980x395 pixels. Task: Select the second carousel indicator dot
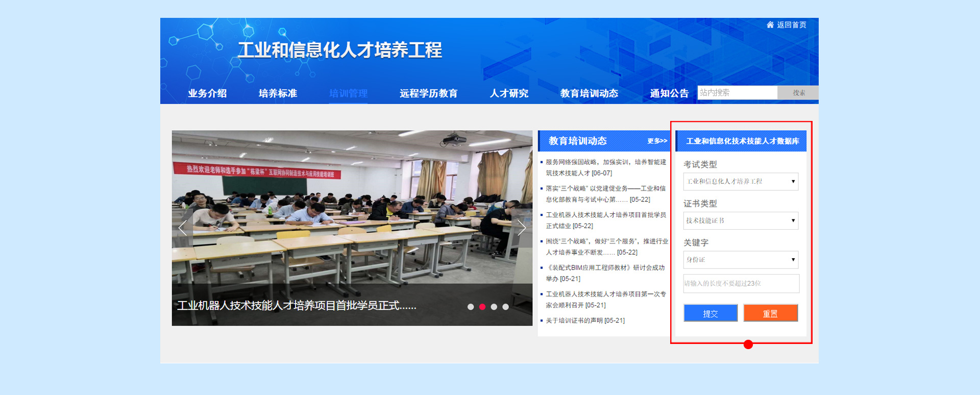point(482,307)
